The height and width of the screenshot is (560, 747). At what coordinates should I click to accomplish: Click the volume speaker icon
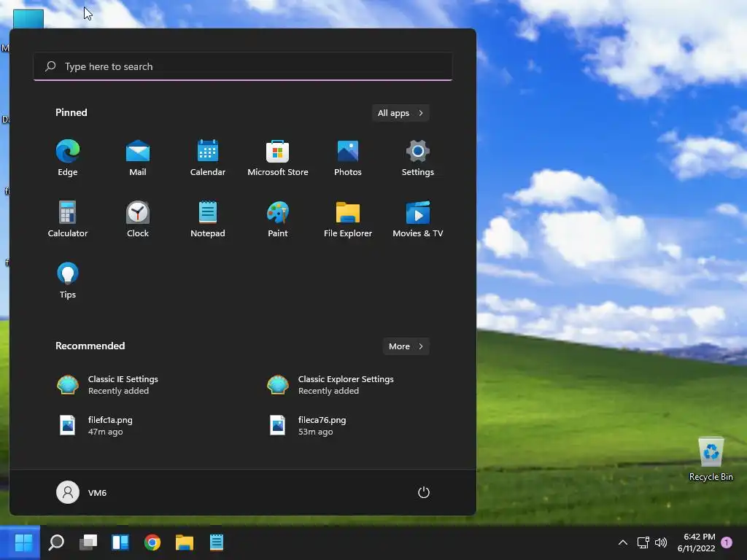coord(661,542)
